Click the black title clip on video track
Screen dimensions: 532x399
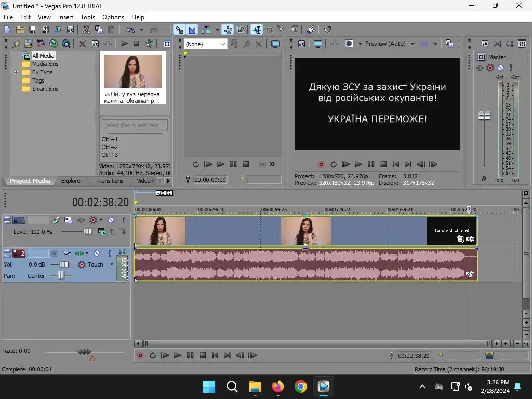coord(451,231)
